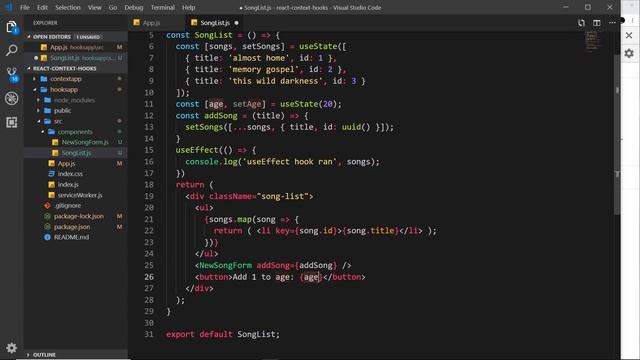Open the Selection menu
This screenshot has height=360, width=640.
(68, 7)
